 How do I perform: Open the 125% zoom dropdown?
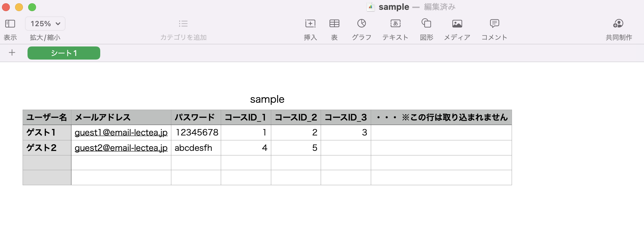click(x=45, y=24)
